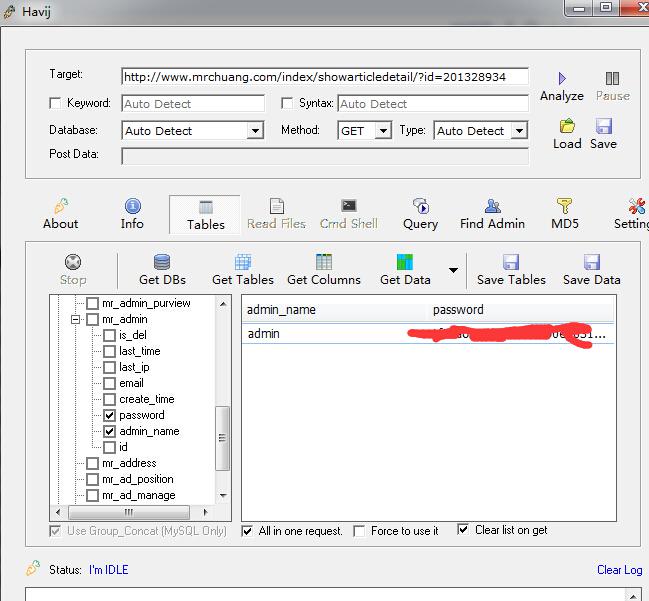Screen dimensions: 649x601
Task: Open the Settings tools icon
Action: [637, 206]
